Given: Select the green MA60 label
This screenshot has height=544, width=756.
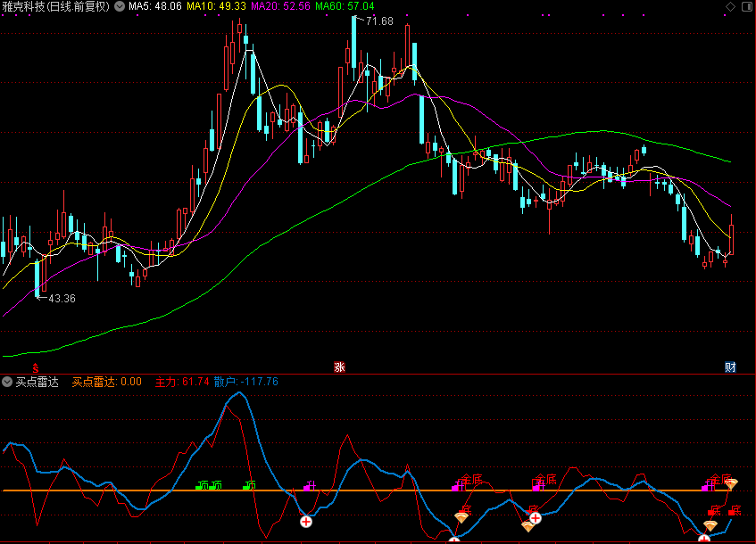Looking at the screenshot, I should coord(345,6).
